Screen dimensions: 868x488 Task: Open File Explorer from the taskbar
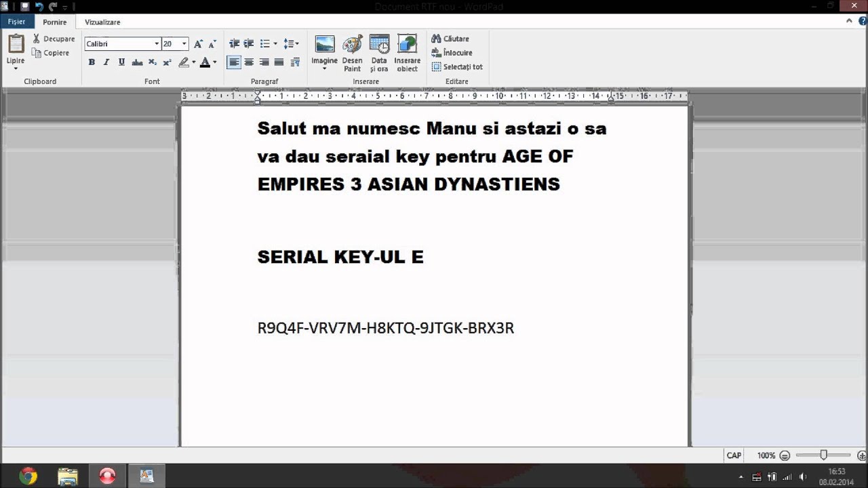pos(68,476)
